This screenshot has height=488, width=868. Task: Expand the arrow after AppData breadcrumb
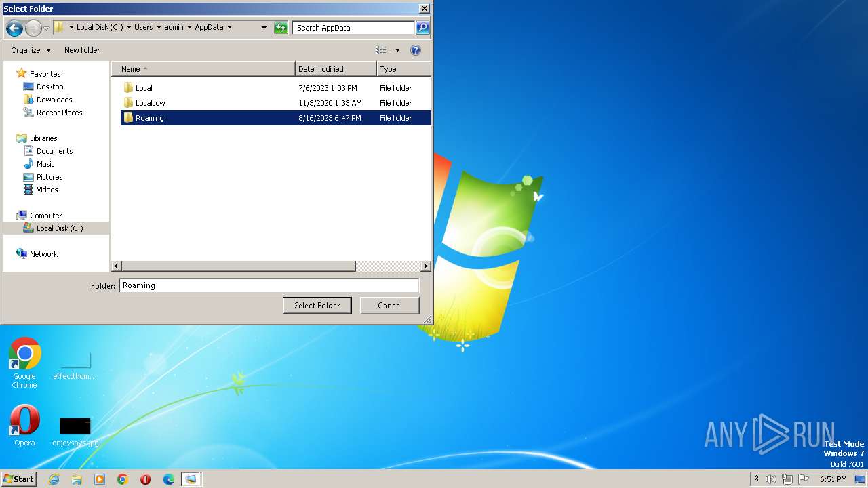click(229, 28)
